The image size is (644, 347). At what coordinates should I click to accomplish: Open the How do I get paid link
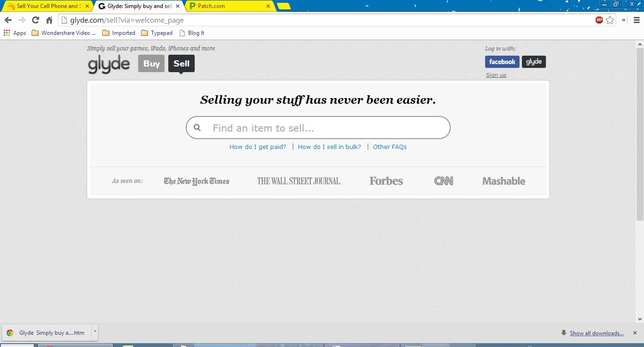click(x=257, y=147)
